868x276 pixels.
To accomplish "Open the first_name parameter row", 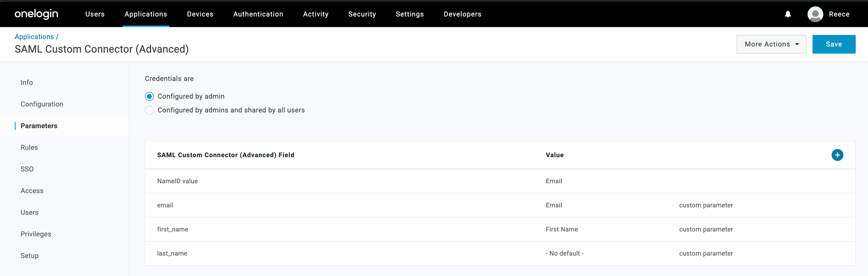I will point(500,230).
